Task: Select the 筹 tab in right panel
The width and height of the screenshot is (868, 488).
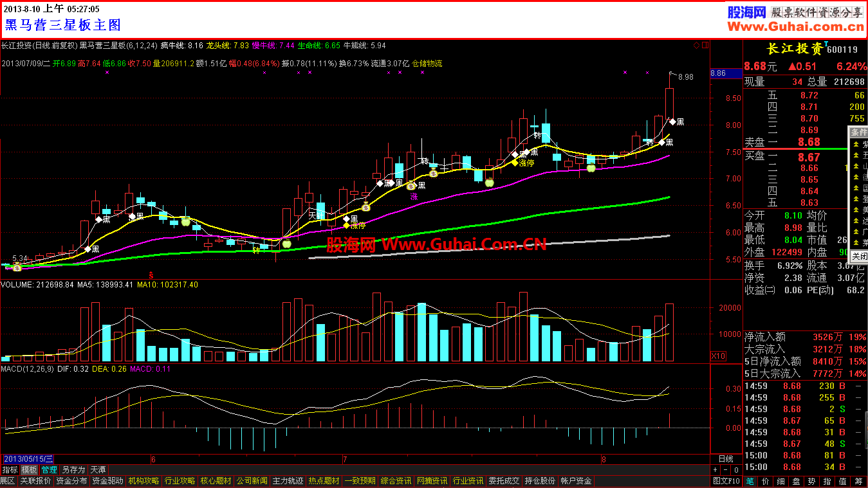Action: (858, 481)
